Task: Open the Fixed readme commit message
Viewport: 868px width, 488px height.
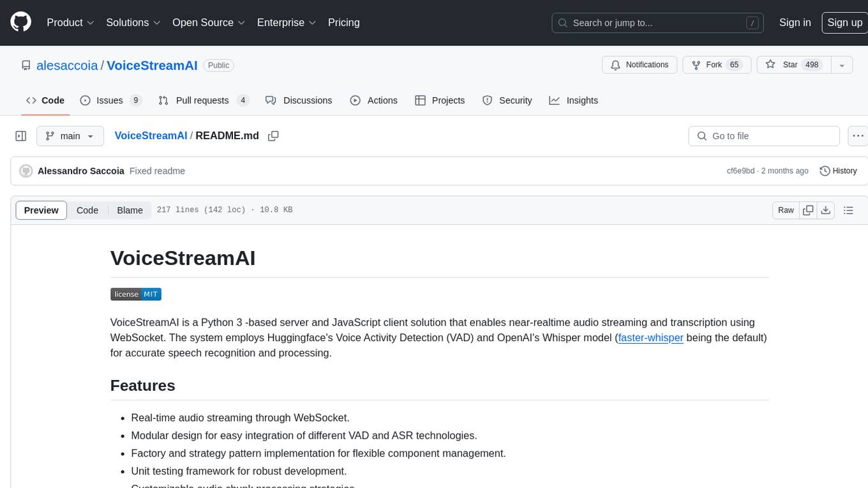Action: 157,171
